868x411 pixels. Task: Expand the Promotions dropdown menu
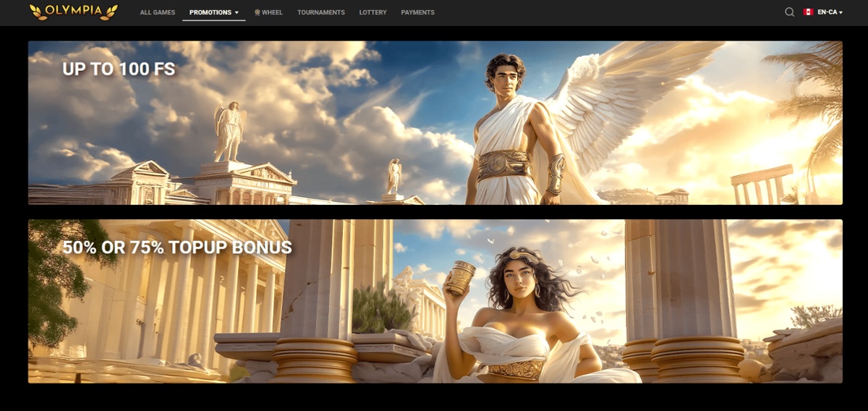pyautogui.click(x=214, y=12)
